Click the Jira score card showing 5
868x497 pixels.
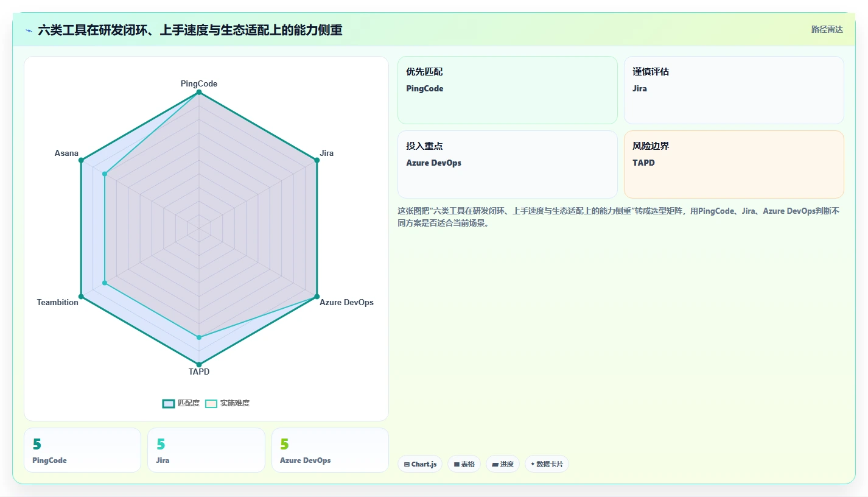[x=206, y=450]
